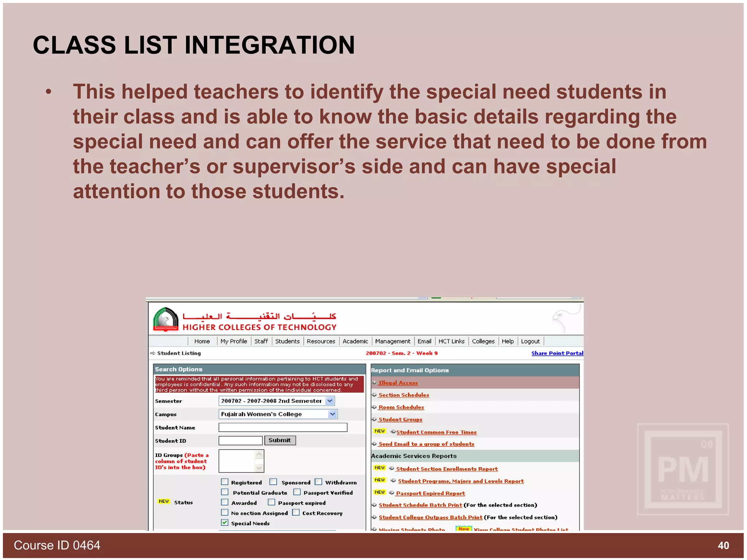Enable the Passport expired checkbox
The image size is (747, 560).
271,502
